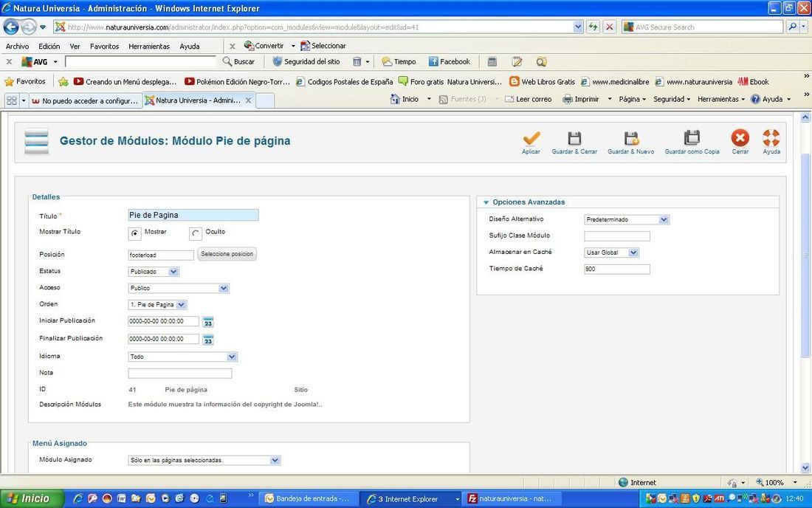
Task: Click Guardar & Cerrar save icon
Action: click(x=574, y=138)
